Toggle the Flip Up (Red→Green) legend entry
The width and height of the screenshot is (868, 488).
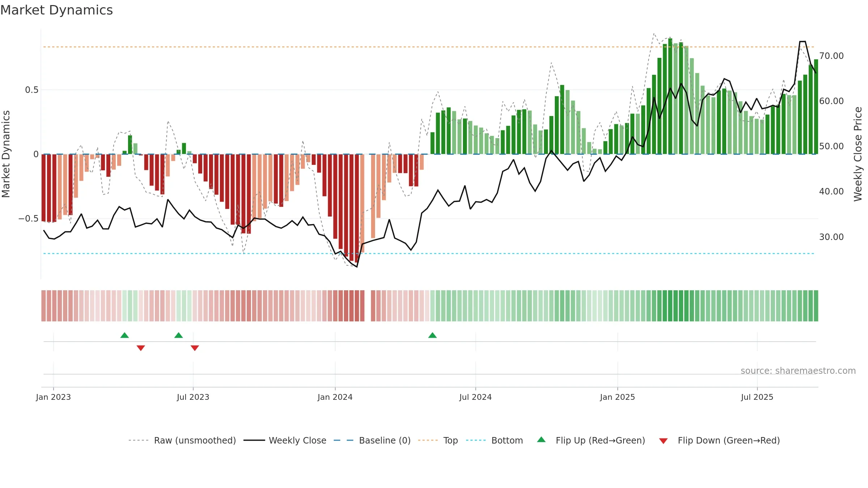591,440
